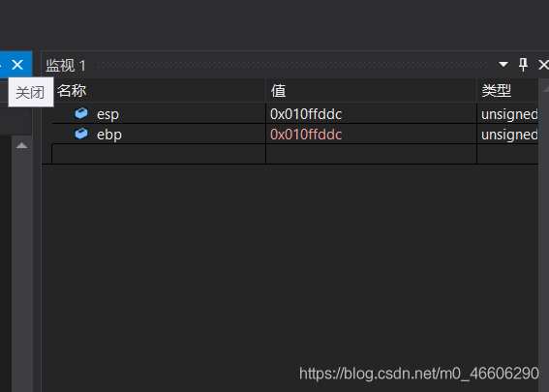Click the empty name cell to add a watch

point(159,154)
